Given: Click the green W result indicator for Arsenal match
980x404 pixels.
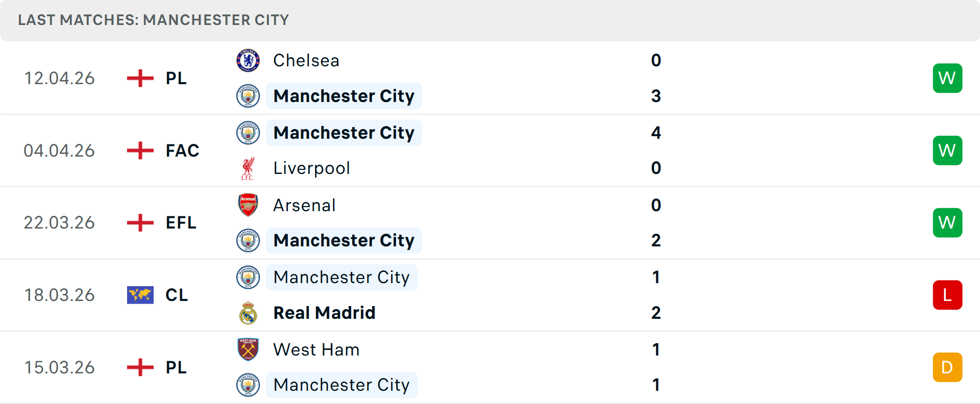Looking at the screenshot, I should (947, 222).
